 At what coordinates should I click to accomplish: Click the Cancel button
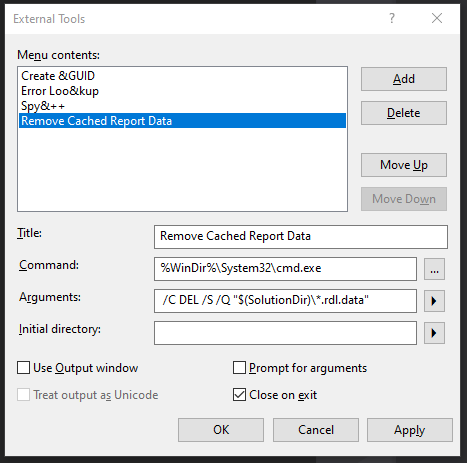(x=316, y=430)
